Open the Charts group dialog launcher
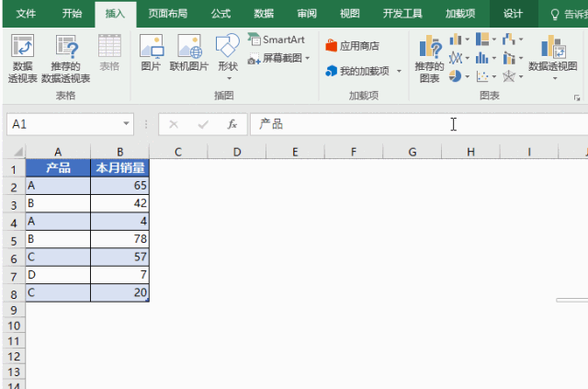This screenshot has width=588, height=389. click(578, 97)
